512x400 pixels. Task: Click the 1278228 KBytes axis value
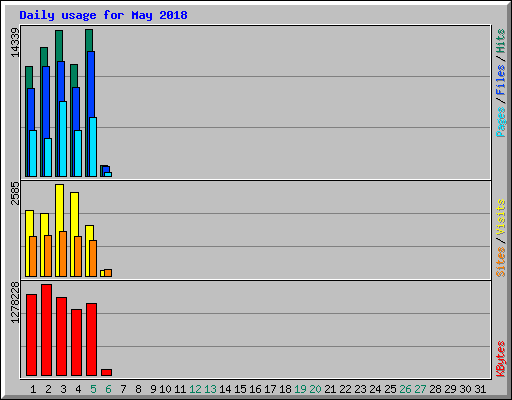(x=15, y=302)
